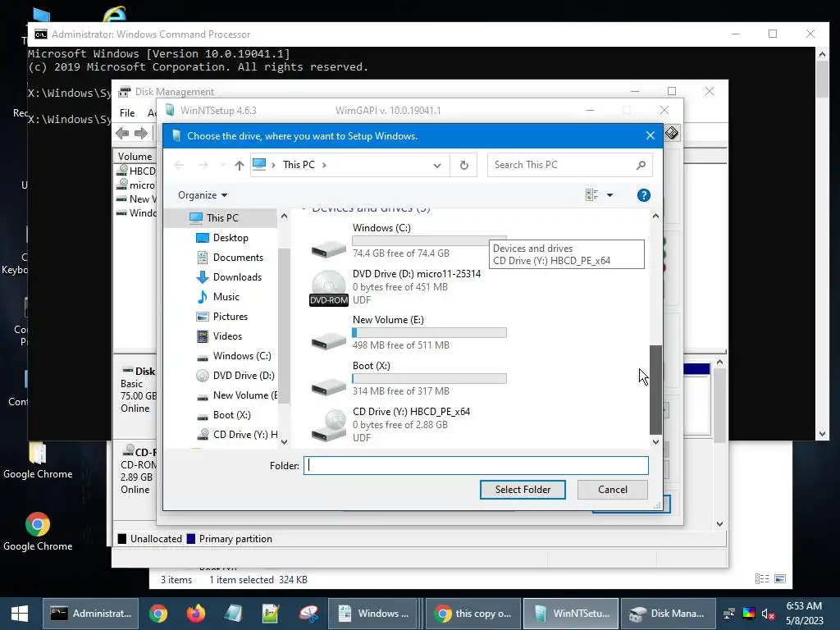
Task: Open the view options dropdown arrow
Action: point(609,195)
